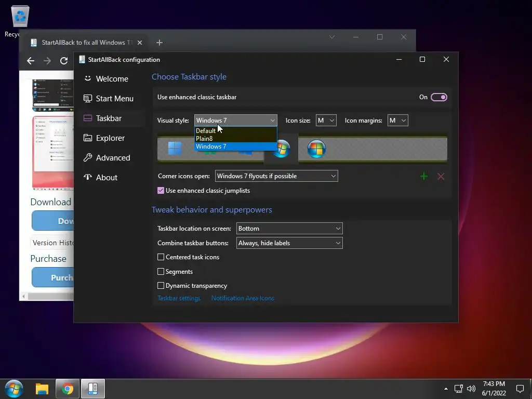Maximize the StartAllBack configuration window

tap(422, 59)
